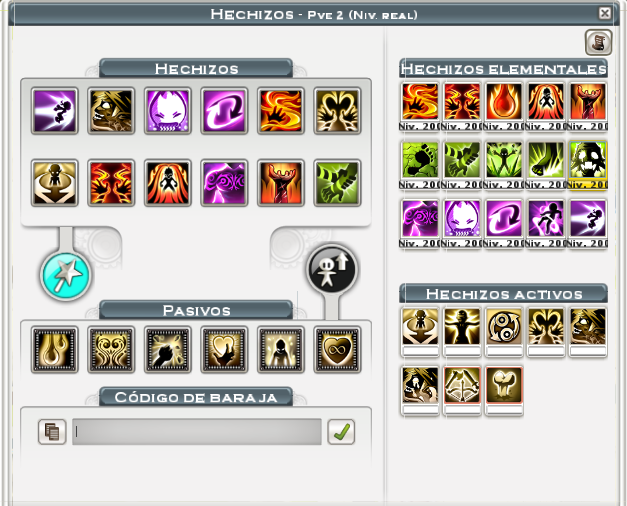
Task: Select the infinity heart passive slot
Action: pyautogui.click(x=337, y=350)
